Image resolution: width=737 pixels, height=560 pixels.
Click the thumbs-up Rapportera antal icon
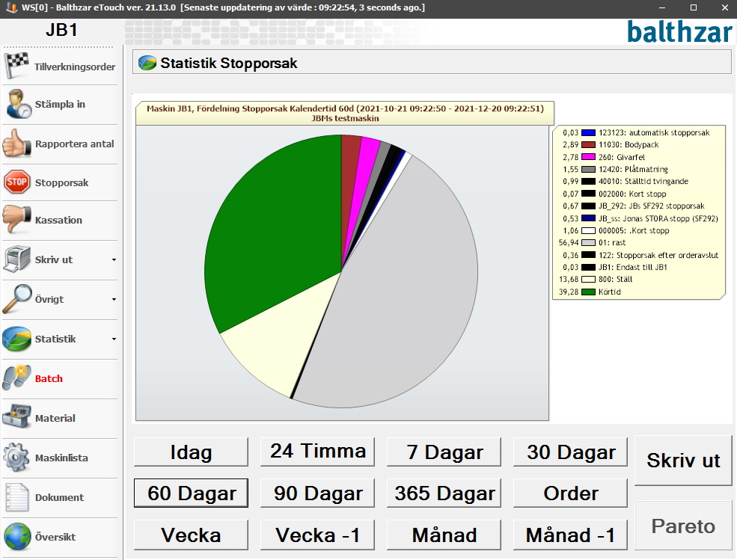coord(16,144)
